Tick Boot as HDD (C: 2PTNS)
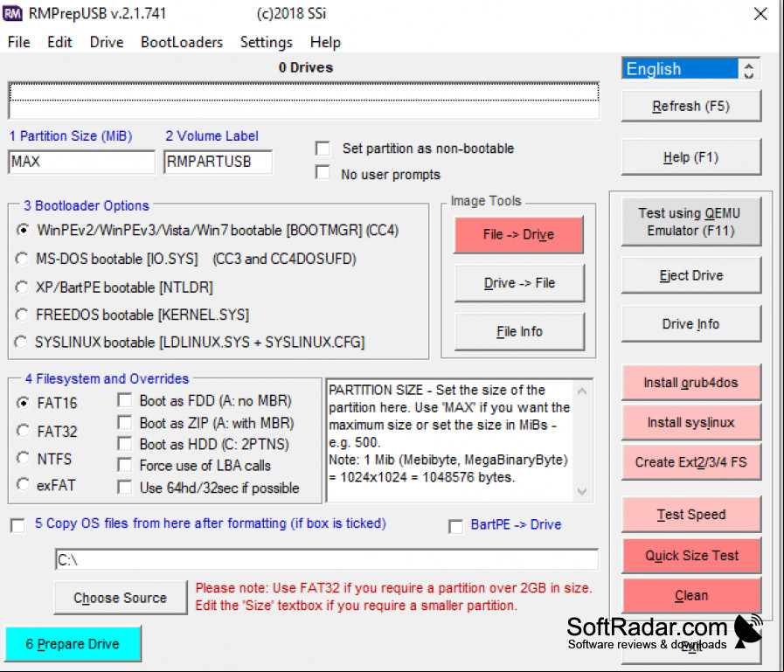Screen dimensions: 784x672 pyautogui.click(x=124, y=444)
